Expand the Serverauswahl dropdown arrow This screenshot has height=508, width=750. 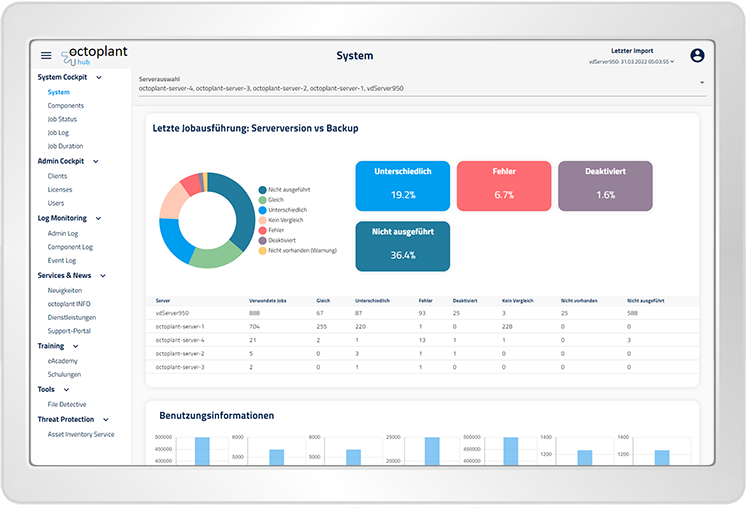(x=702, y=83)
